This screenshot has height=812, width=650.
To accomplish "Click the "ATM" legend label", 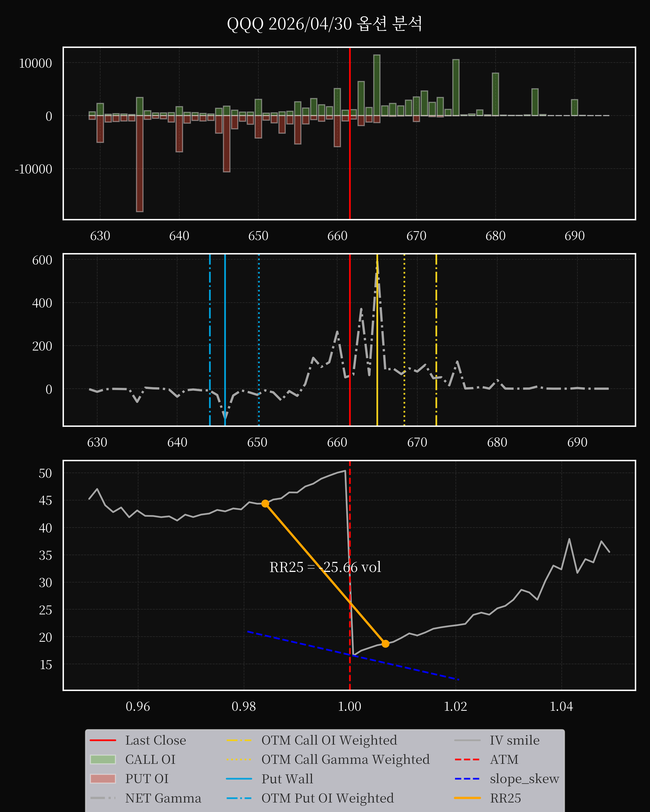I will pos(504,759).
